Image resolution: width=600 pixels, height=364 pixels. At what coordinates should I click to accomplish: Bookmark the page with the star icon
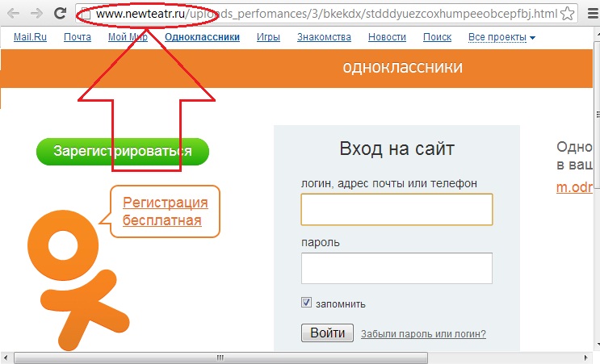point(567,15)
